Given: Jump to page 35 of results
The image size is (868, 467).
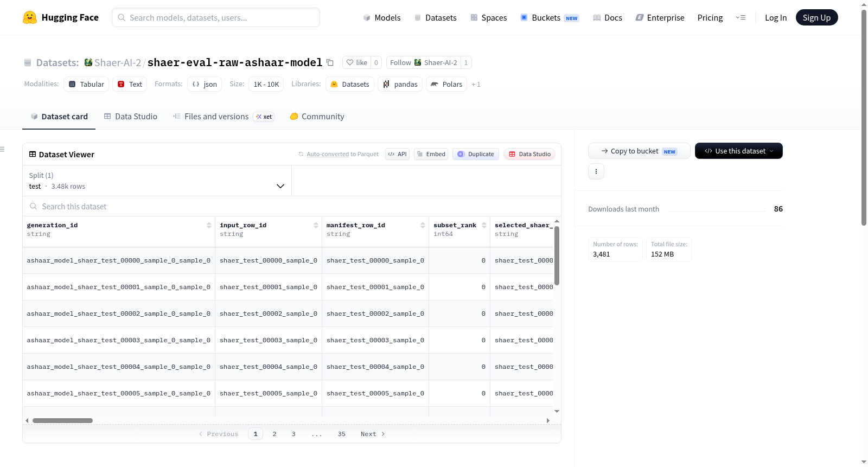Looking at the screenshot, I should click(341, 434).
